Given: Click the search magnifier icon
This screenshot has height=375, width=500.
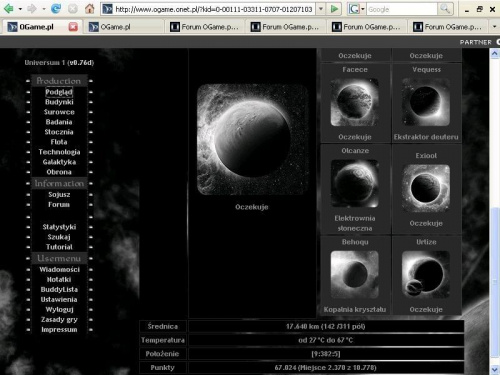Looking at the screenshot, I should click(445, 9).
